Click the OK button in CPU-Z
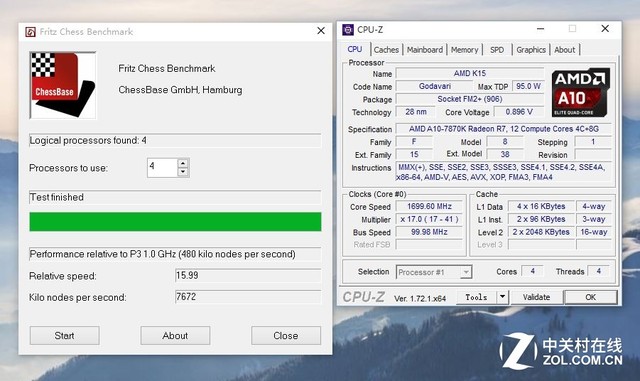640x381 pixels. 591,297
